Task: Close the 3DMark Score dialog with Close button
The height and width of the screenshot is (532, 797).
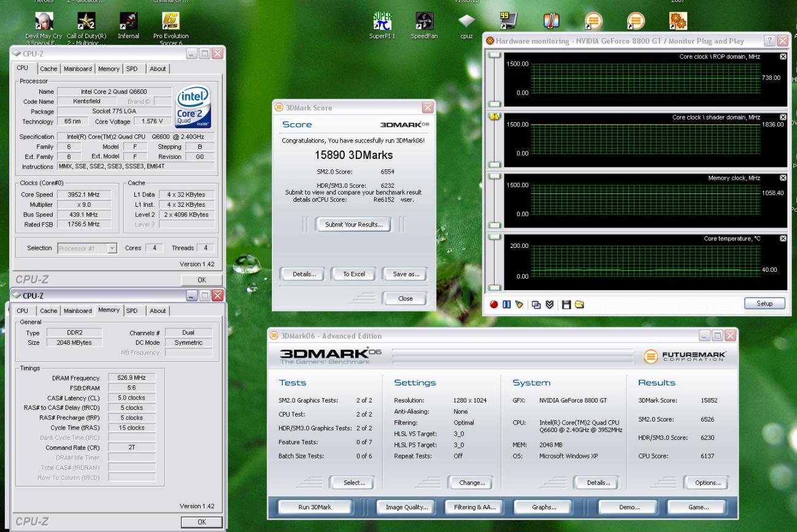Action: point(405,299)
